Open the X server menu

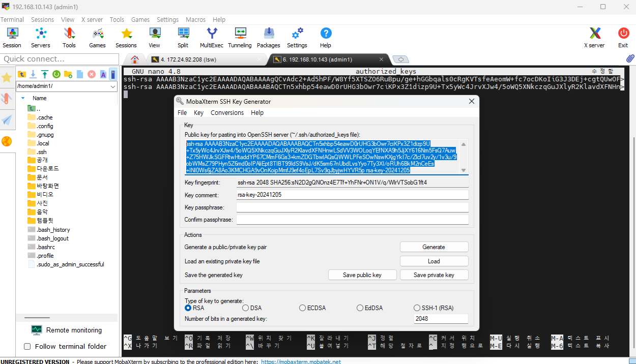click(92, 20)
